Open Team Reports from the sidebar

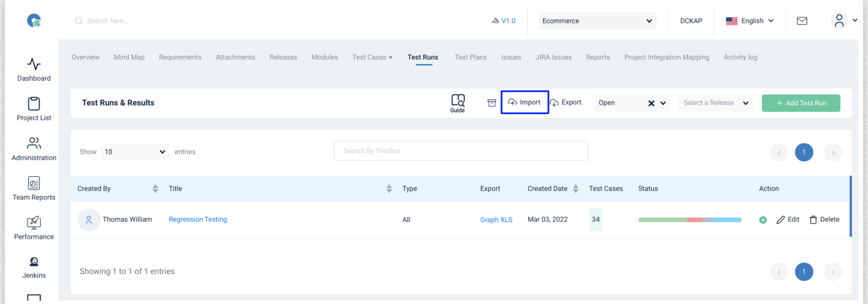[34, 188]
